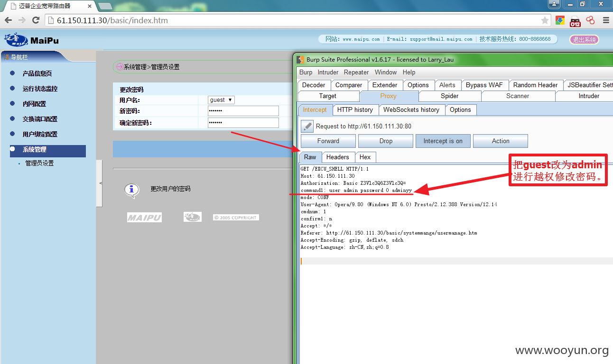
Task: Click the confirm new password field
Action: click(243, 123)
